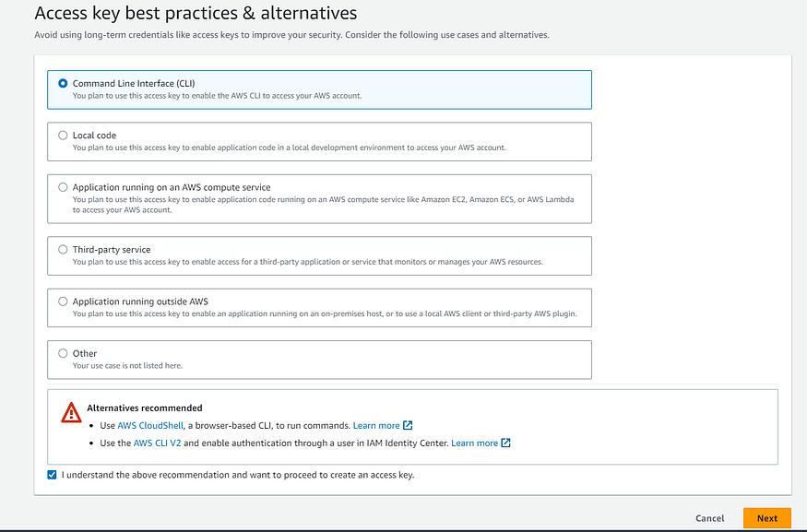
Task: Click Learn more for IAM Identity Center
Action: pos(475,443)
